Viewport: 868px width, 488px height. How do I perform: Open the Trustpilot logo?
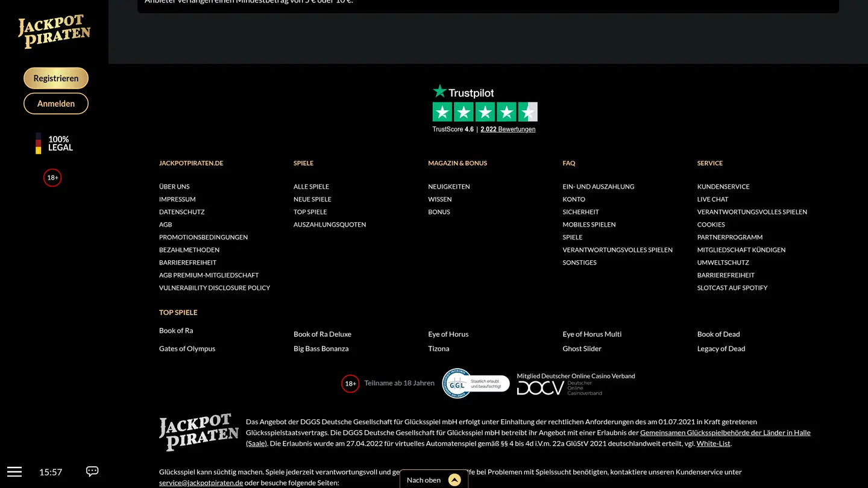click(x=463, y=92)
